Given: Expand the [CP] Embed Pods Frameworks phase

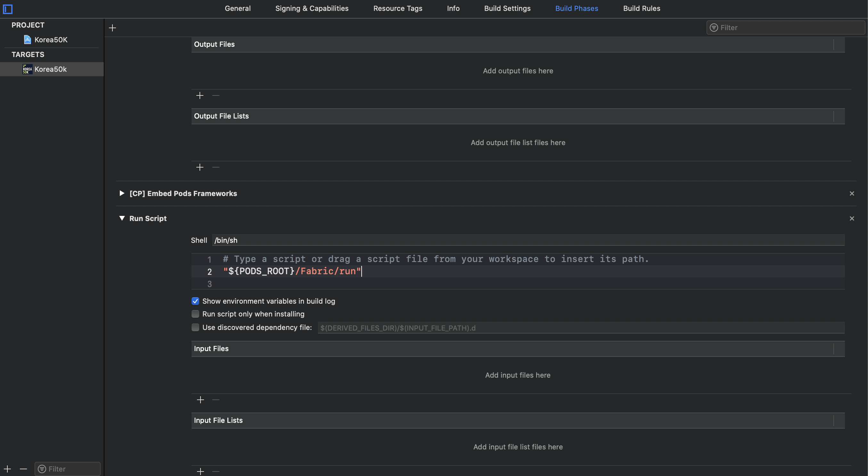Looking at the screenshot, I should click(122, 193).
